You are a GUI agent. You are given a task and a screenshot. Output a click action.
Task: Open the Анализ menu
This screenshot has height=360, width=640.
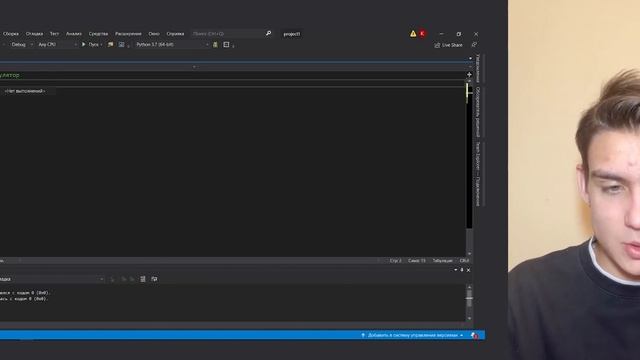pos(74,34)
